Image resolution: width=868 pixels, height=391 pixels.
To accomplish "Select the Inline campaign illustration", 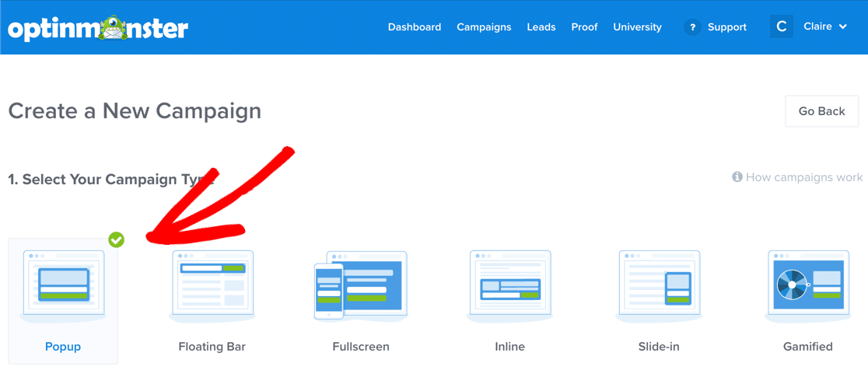I will point(510,287).
